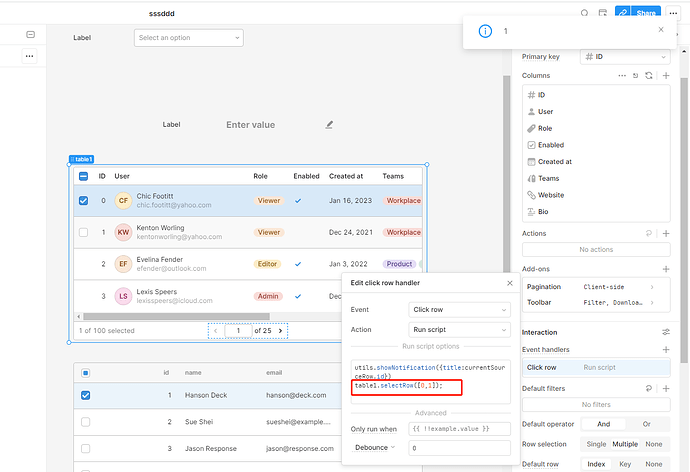Toggle second table select-all checkbox

coord(85,373)
